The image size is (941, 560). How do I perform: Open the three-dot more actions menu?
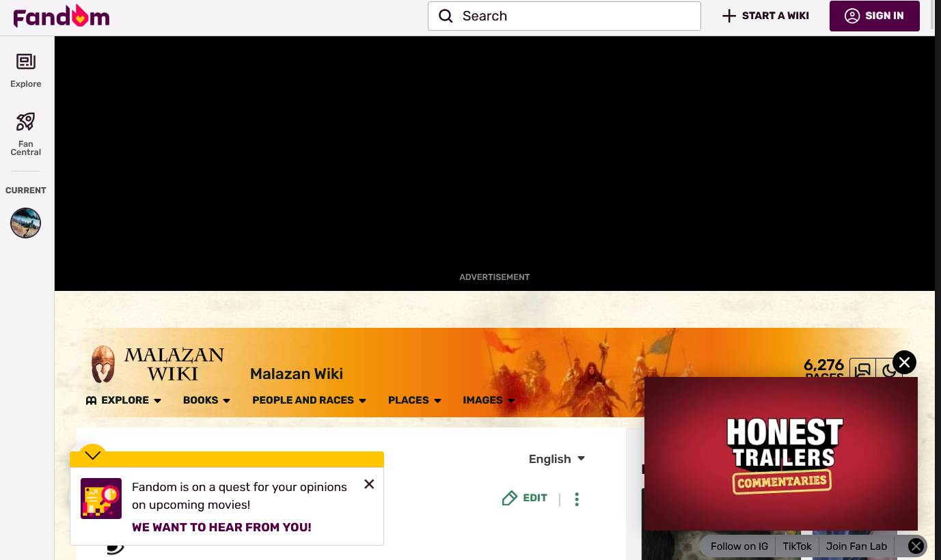click(577, 499)
